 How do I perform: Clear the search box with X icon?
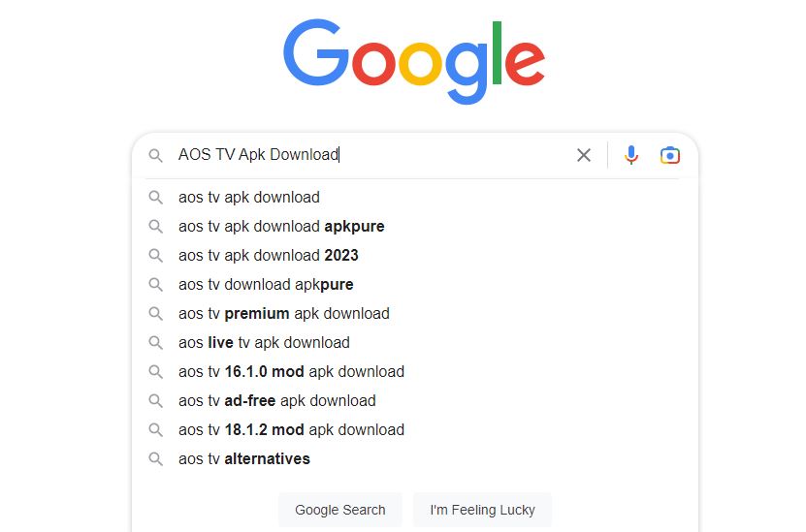[584, 155]
